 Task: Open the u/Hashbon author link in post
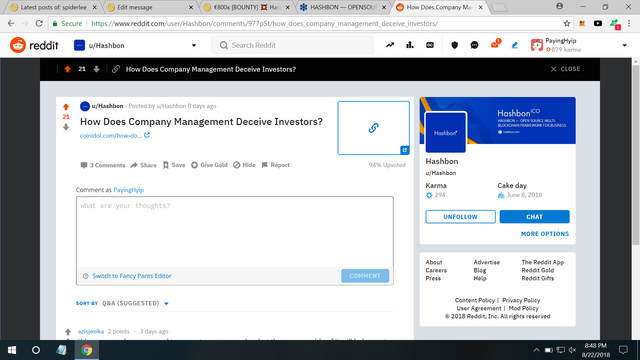coord(107,106)
